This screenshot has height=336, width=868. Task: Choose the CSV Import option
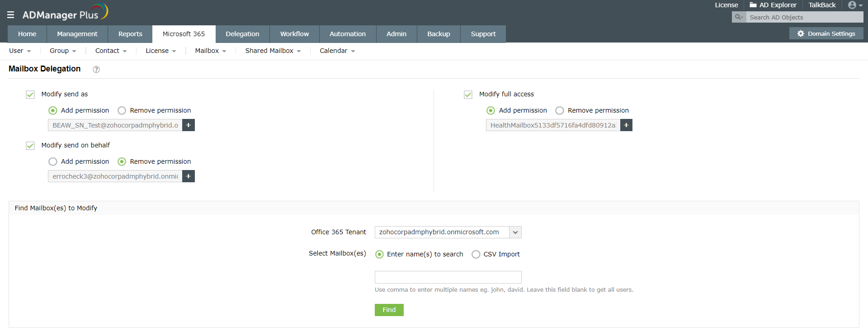476,254
